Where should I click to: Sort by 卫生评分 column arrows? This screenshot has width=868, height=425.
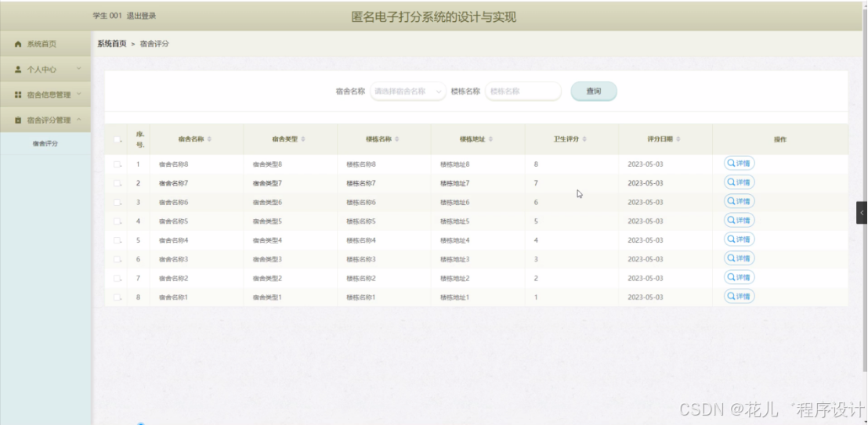click(x=584, y=139)
